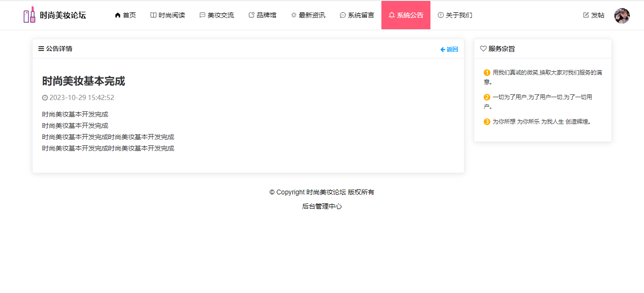Open the 系统留言 menu item
This screenshot has height=293, width=644.
[x=357, y=15]
